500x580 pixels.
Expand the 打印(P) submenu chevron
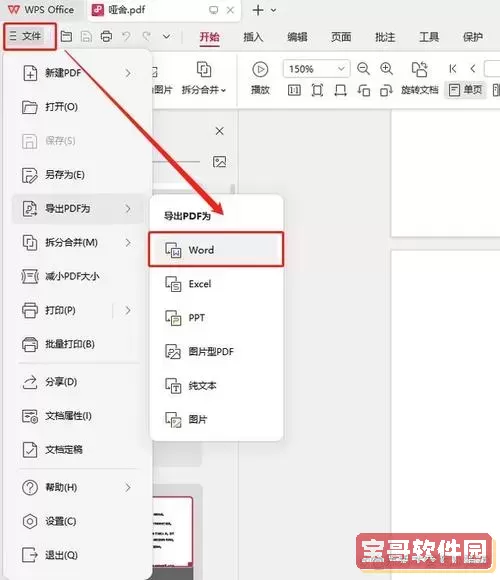[128, 310]
